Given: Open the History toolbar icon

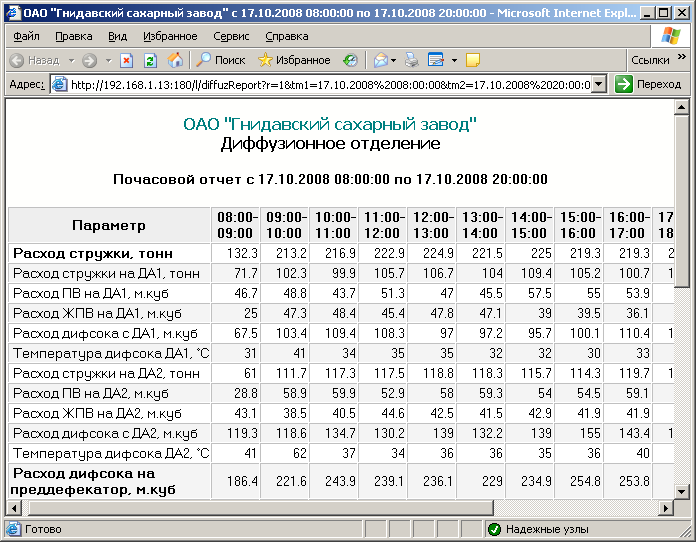Looking at the screenshot, I should [350, 60].
